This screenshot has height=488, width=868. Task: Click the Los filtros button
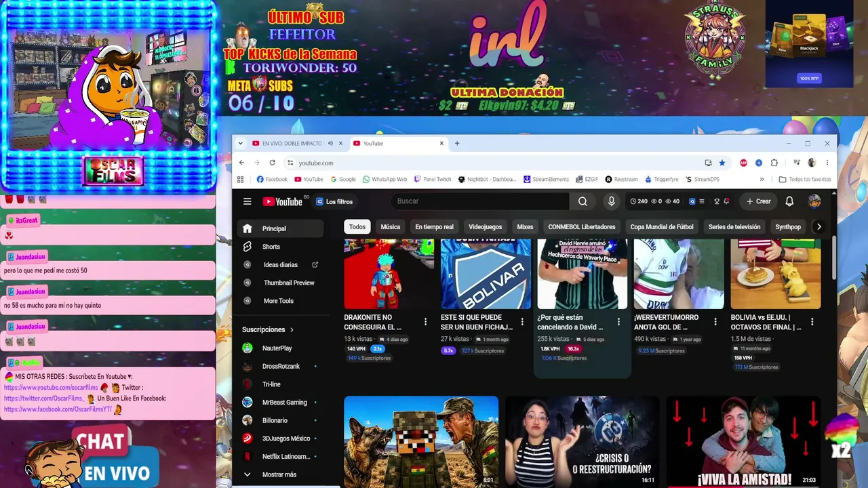(x=334, y=201)
